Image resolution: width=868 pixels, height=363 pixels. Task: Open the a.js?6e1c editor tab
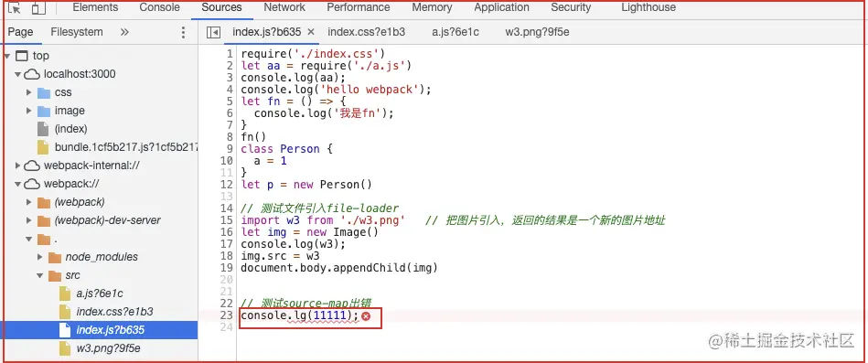[455, 32]
